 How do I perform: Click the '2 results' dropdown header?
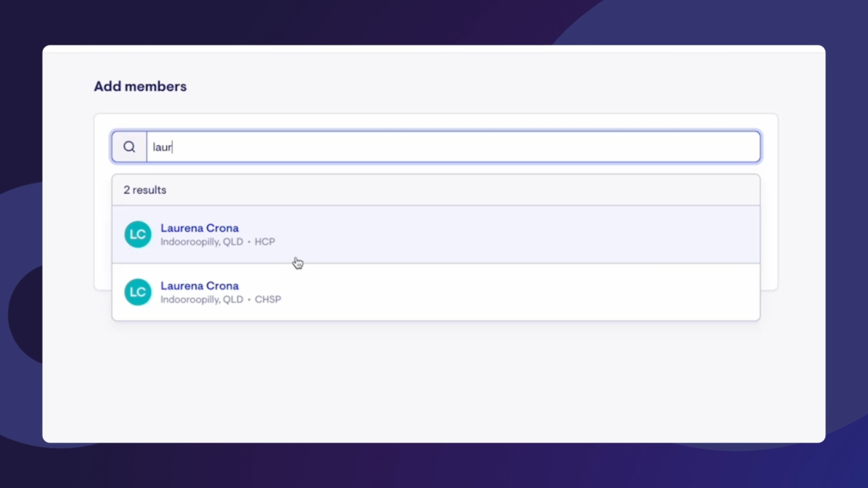point(144,190)
